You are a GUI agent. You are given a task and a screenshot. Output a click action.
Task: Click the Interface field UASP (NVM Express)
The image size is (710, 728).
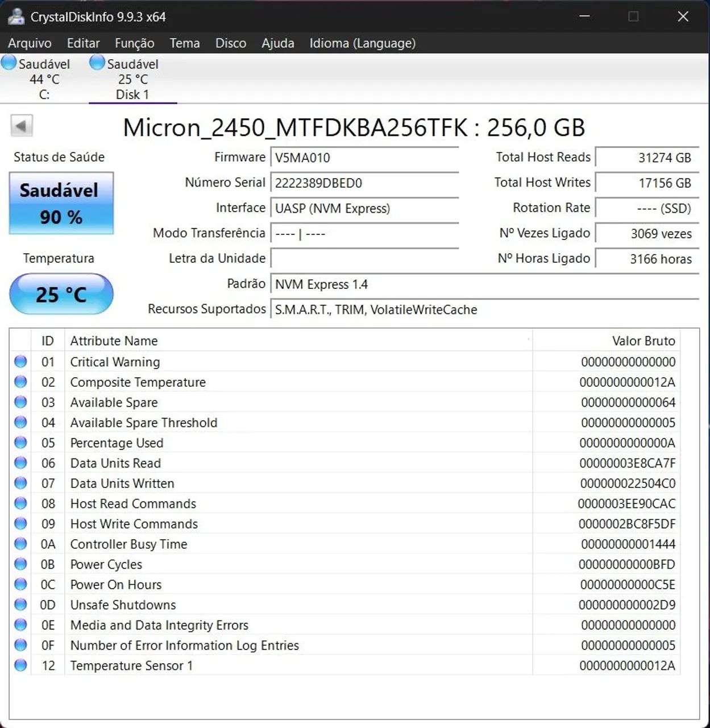pos(364,208)
